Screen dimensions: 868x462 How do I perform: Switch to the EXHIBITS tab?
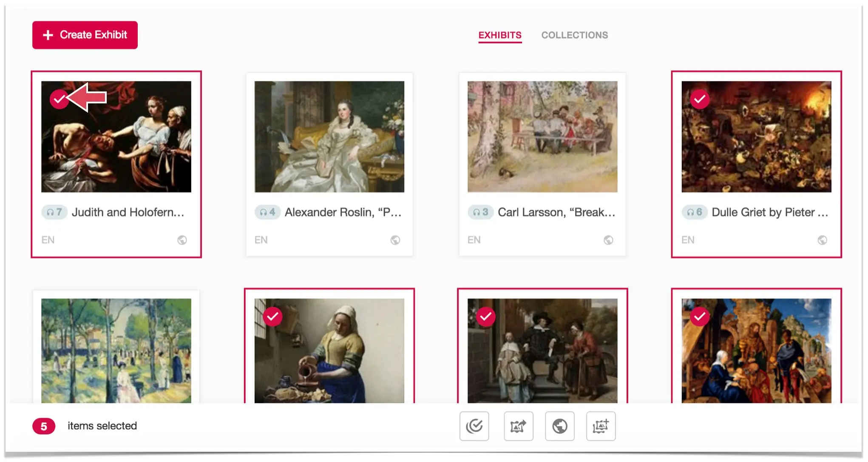pos(500,35)
